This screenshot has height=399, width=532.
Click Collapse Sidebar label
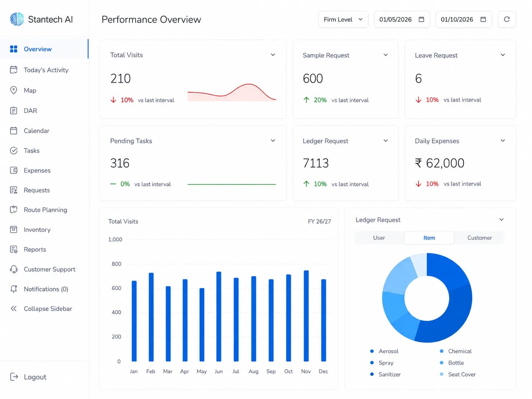click(48, 309)
